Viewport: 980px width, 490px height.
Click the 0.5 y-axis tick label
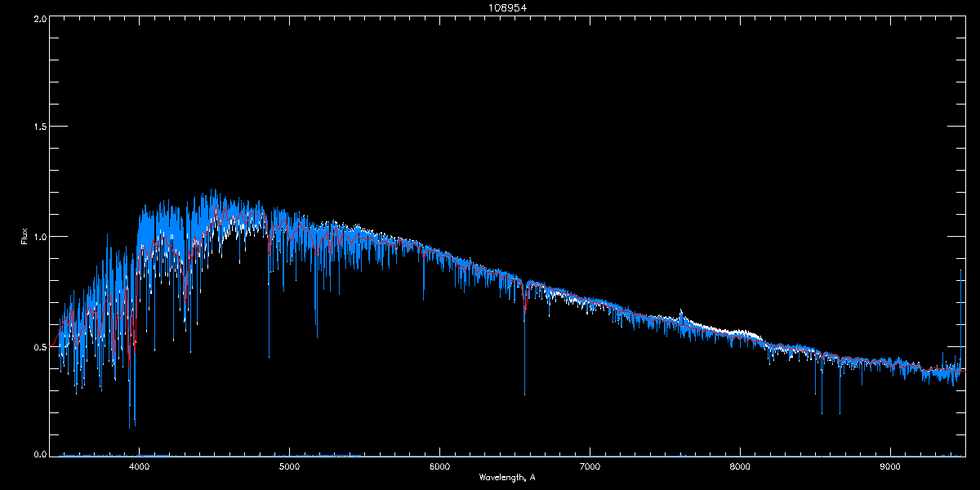[x=39, y=346]
